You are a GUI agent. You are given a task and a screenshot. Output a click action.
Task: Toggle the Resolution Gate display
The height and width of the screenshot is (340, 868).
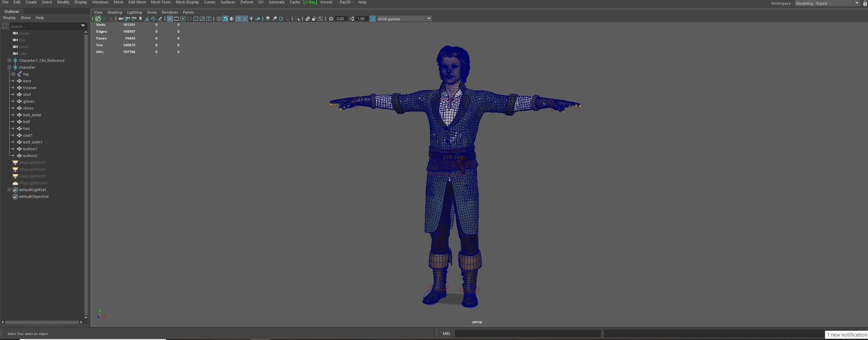point(183,19)
